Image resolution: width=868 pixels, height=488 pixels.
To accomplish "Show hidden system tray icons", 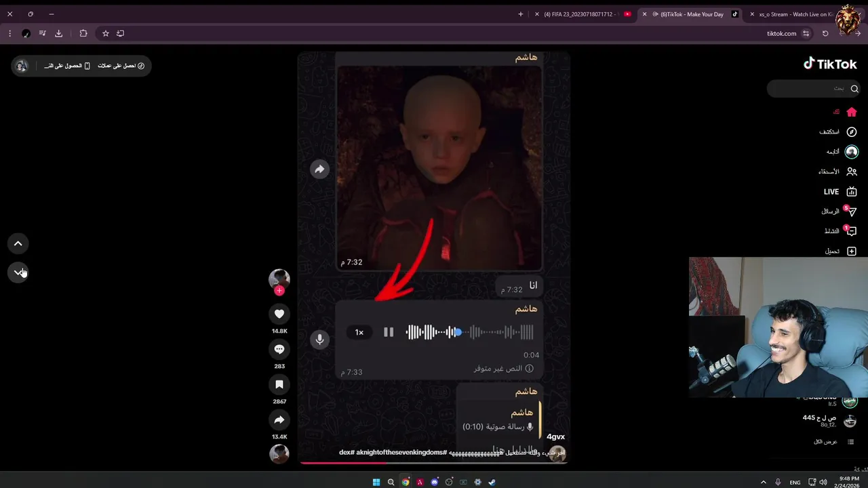I will 764,483.
